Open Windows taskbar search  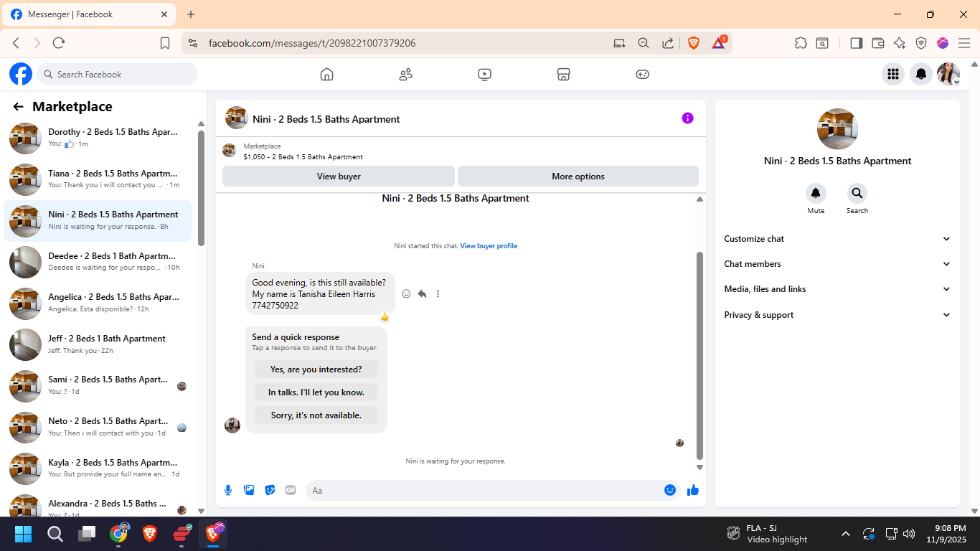point(55,534)
